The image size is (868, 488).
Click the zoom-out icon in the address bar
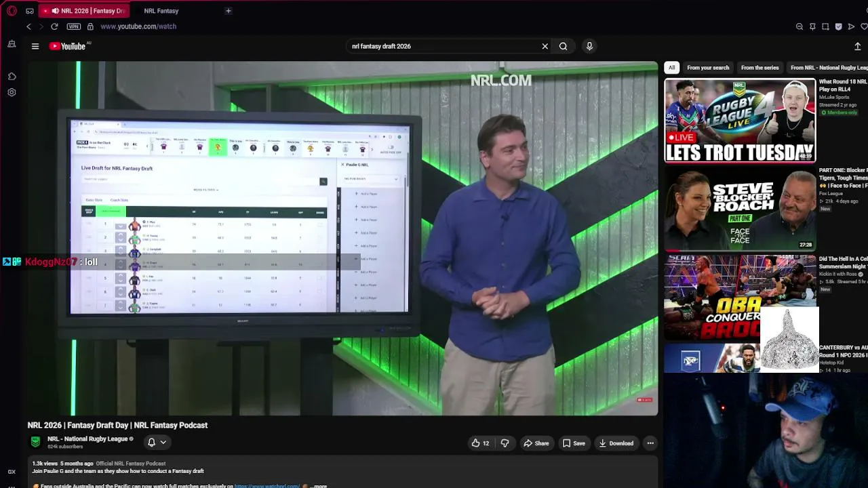(x=800, y=26)
